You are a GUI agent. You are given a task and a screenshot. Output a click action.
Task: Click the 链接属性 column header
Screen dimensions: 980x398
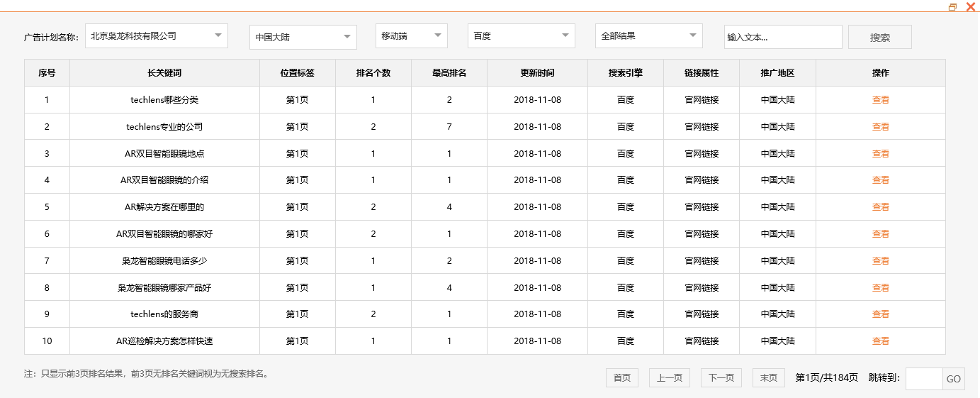[x=702, y=73]
